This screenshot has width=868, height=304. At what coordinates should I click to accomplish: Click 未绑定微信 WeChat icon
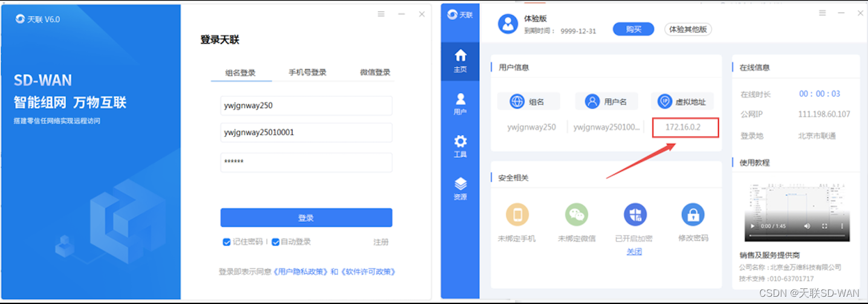click(x=577, y=215)
